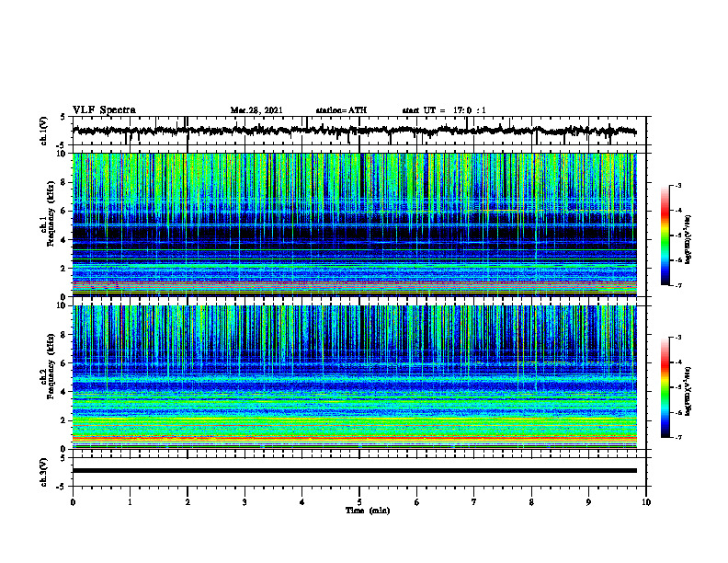Click the "ch.1(V)" waveform axis label
The width and height of the screenshot is (728, 563).
pos(44,131)
